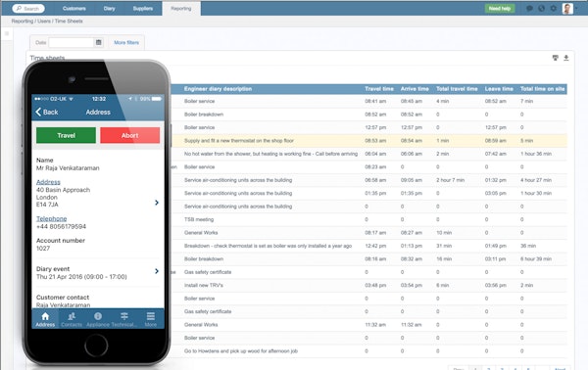Open the calendar date picker icon

point(99,42)
